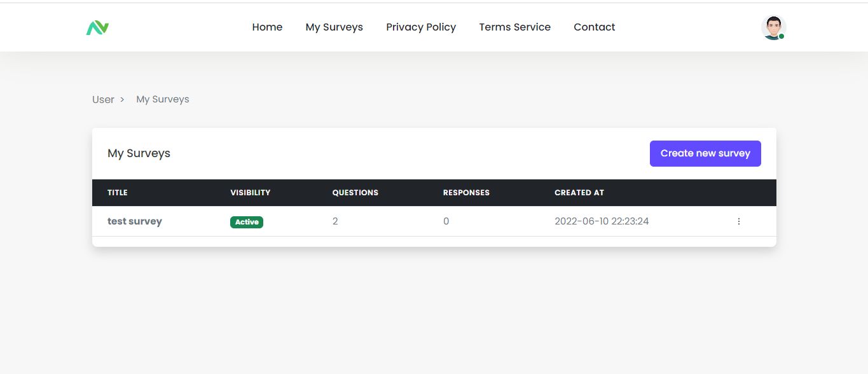This screenshot has height=374, width=868.
Task: Open the test survey title link
Action: tap(135, 221)
